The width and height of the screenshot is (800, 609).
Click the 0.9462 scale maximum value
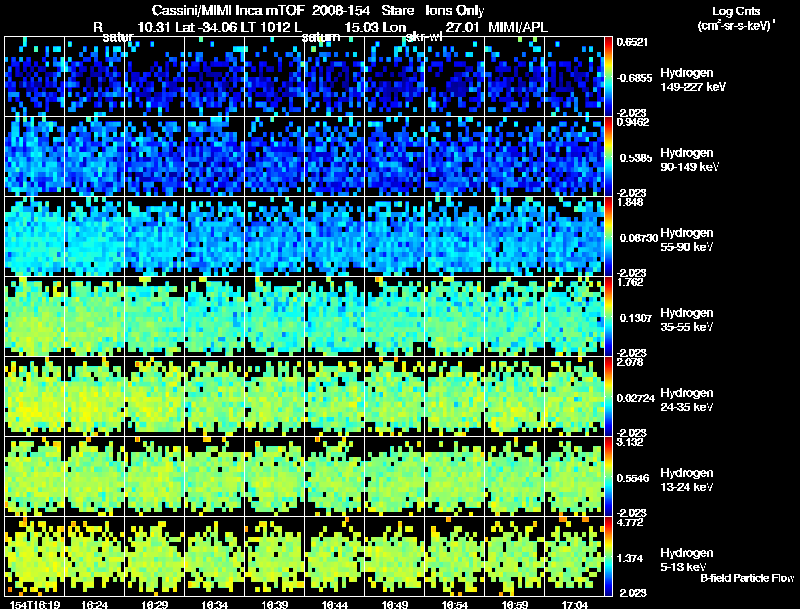point(632,122)
